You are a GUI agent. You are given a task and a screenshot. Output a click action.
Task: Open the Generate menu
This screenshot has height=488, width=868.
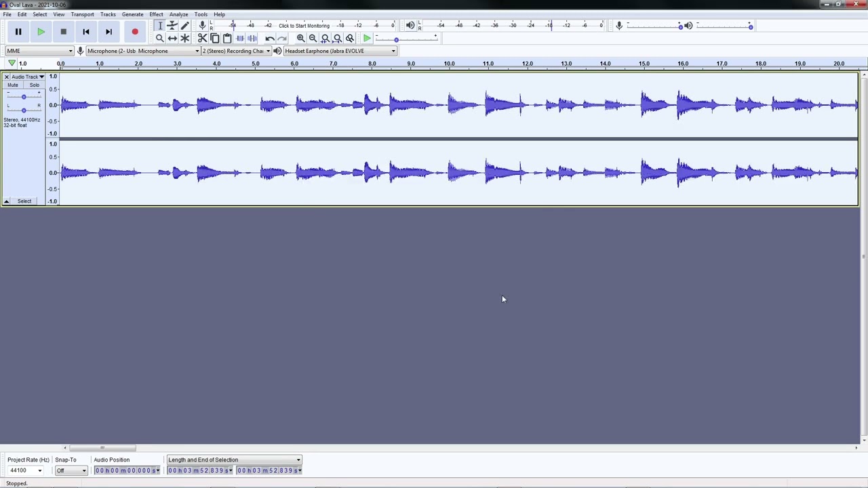(133, 14)
